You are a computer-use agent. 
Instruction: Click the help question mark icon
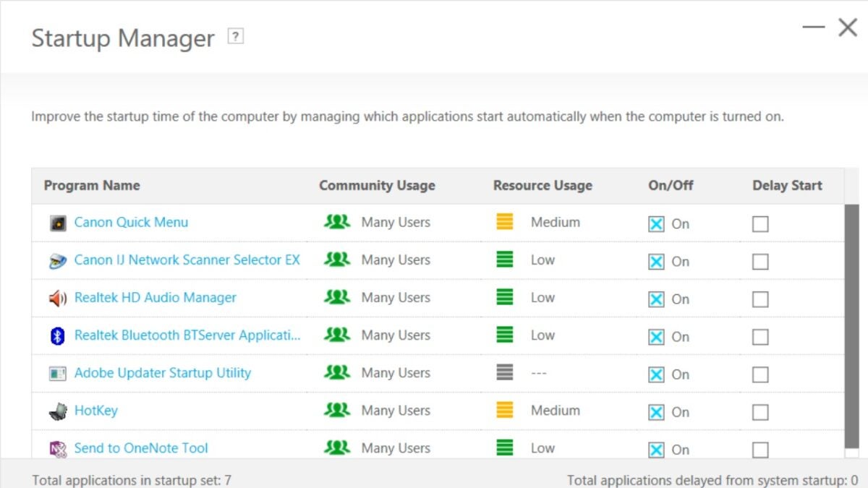[235, 36]
